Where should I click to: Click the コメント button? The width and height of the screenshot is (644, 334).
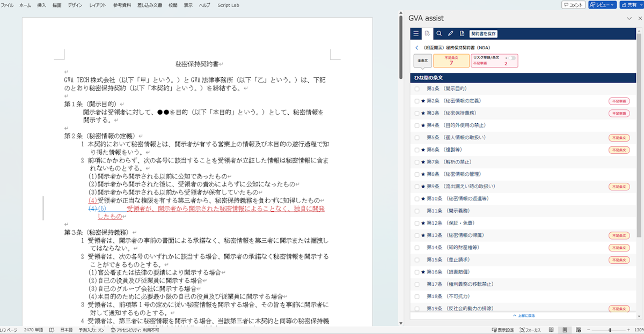coord(573,5)
